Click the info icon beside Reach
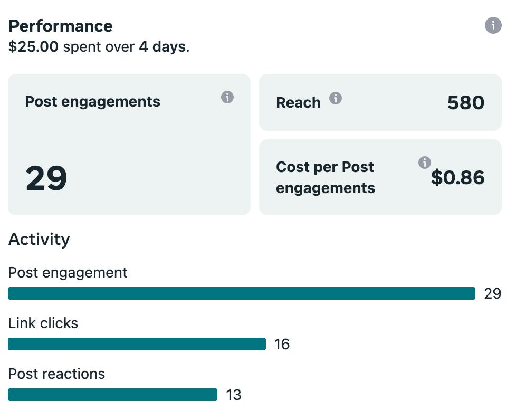Screen dimensions: 516x420 coord(336,98)
